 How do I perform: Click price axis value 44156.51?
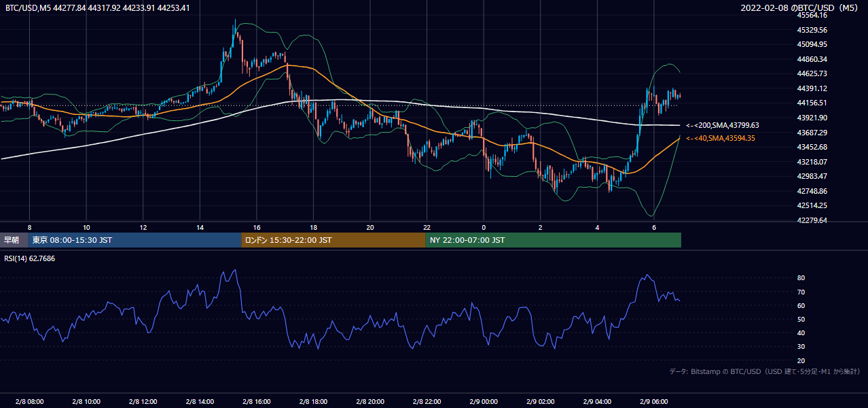pos(812,103)
